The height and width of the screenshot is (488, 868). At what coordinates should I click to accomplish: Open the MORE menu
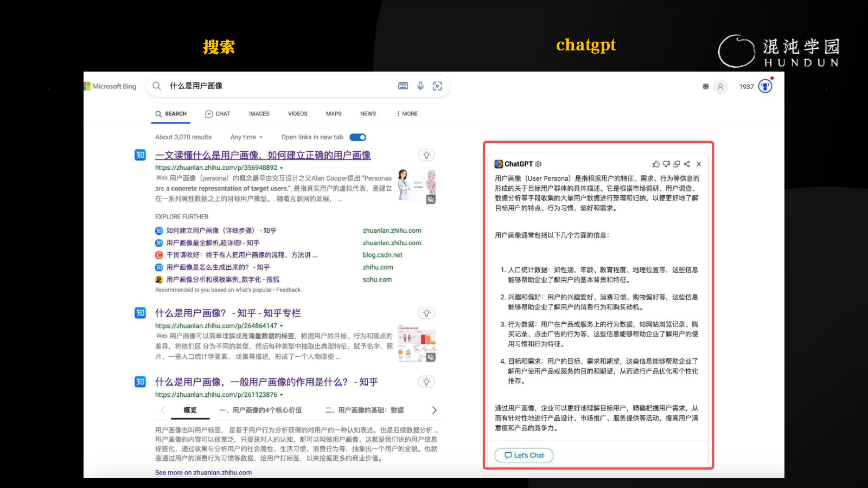tap(407, 114)
